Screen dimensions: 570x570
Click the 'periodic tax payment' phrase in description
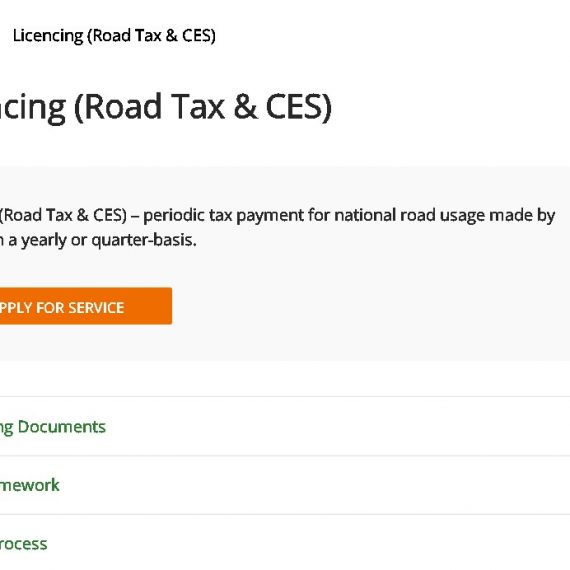[223, 215]
